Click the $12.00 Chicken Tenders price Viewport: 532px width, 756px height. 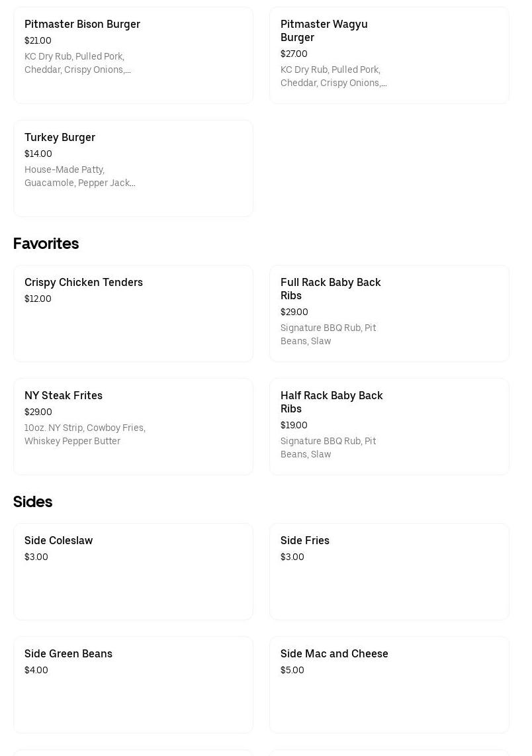tap(38, 299)
